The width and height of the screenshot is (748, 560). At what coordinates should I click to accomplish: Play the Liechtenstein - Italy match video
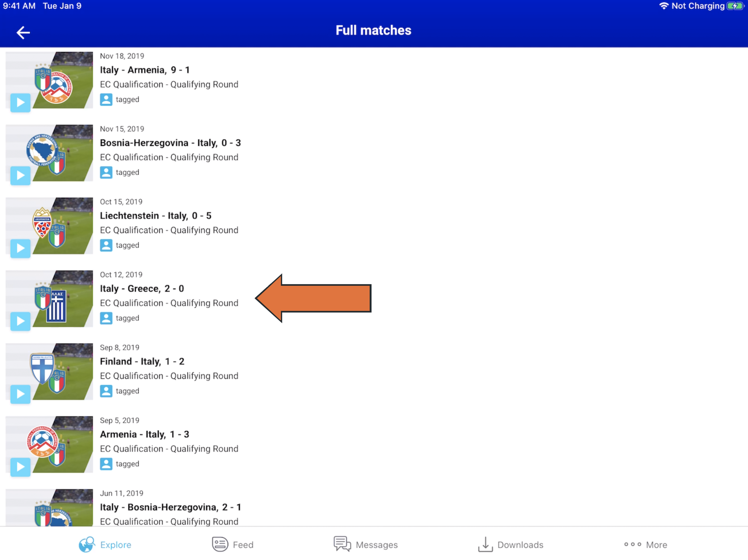[x=20, y=249]
